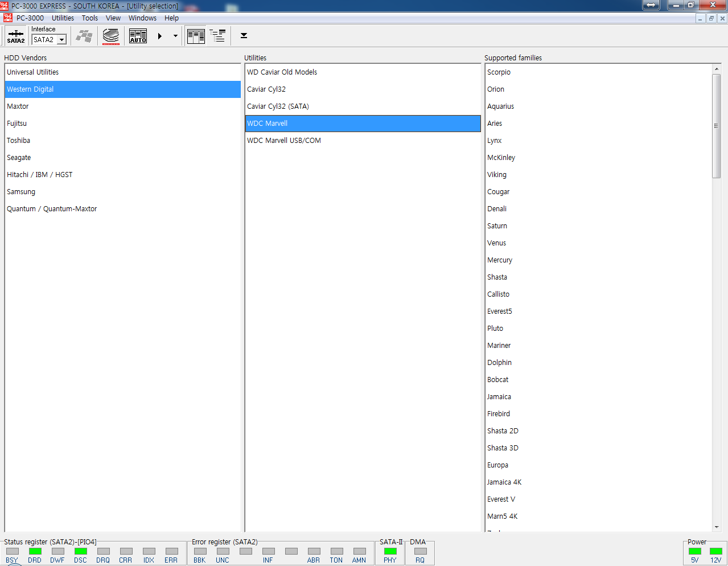Click the green PHY SATA-II indicator
The width and height of the screenshot is (728, 566).
coord(390,551)
